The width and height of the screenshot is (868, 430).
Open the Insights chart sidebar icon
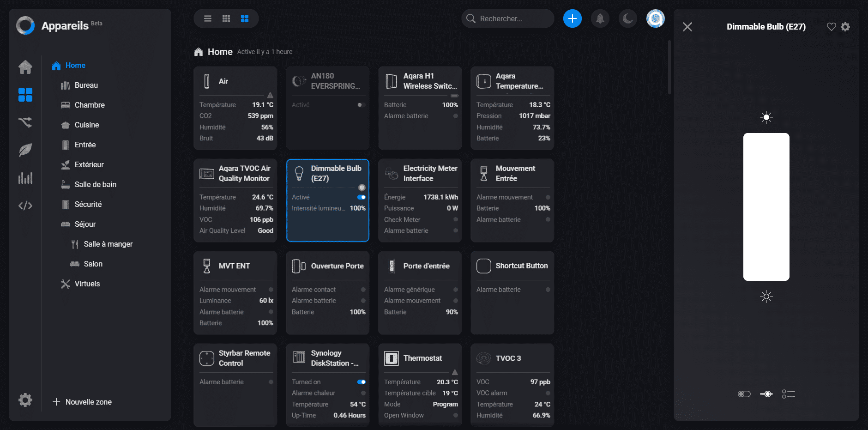[x=25, y=178]
